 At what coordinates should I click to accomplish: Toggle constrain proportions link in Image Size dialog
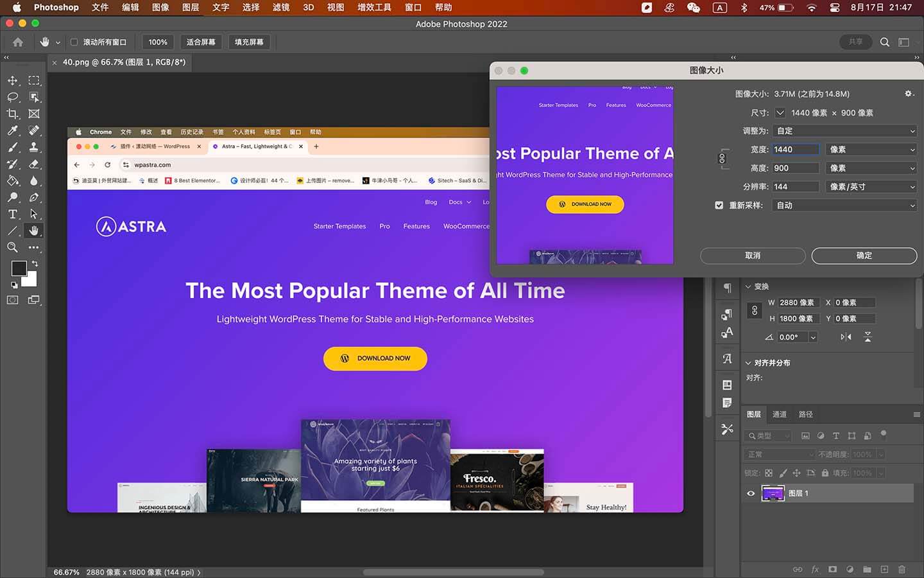tap(722, 159)
